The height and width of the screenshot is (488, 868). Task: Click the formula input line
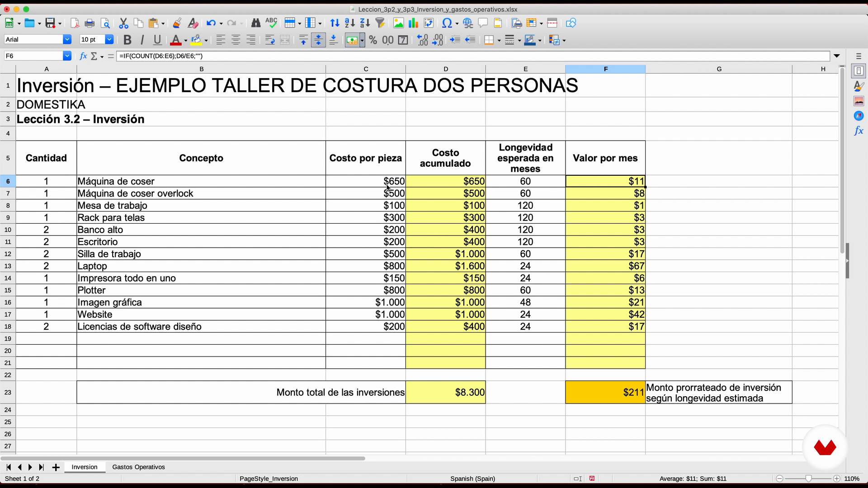click(473, 56)
